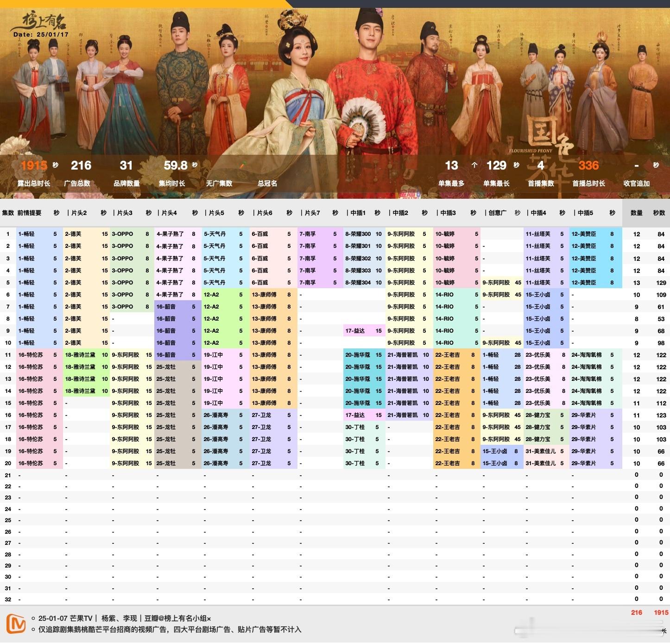The image size is (670, 644).
Task: Click the 榜上有名 calligraphy logo
Action: coord(38,21)
